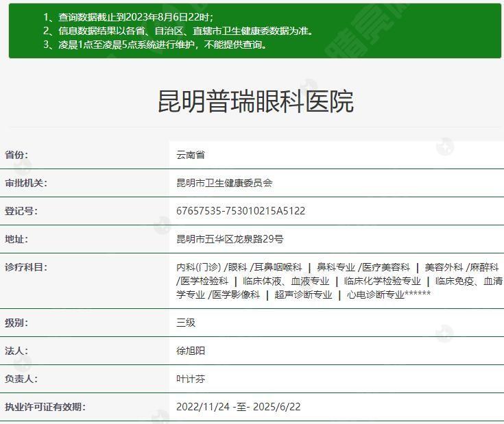Select registration number 67657535-753010215A5122
504x424 pixels.
pyautogui.click(x=241, y=211)
